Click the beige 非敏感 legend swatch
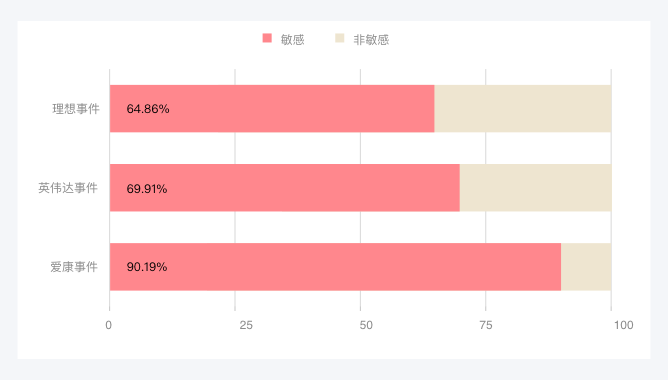Image resolution: width=668 pixels, height=380 pixels. [x=340, y=38]
